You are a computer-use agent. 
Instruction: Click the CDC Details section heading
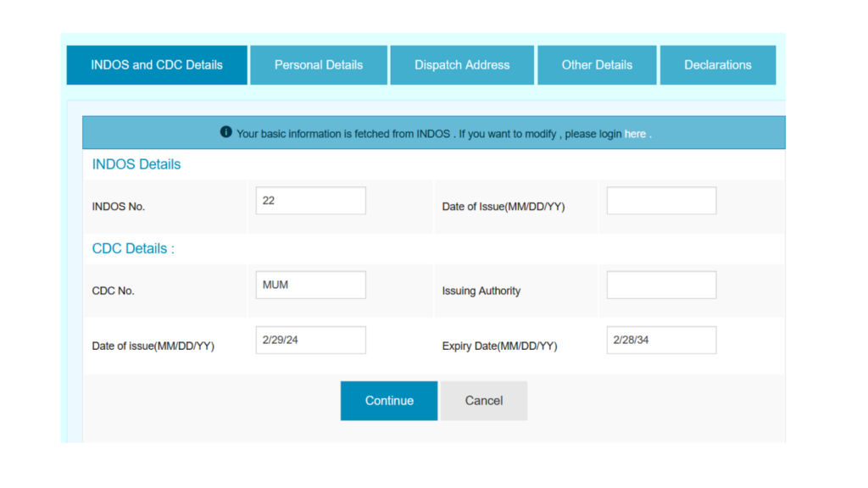[133, 248]
